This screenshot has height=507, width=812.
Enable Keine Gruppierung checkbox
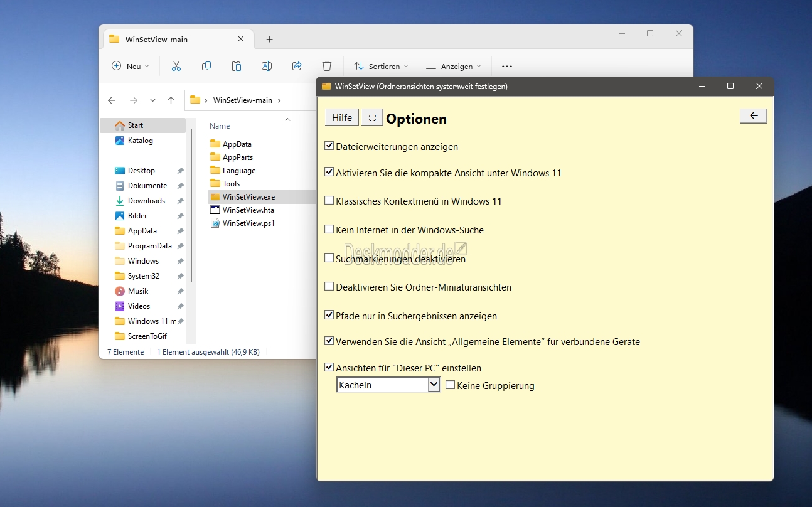pos(450,385)
